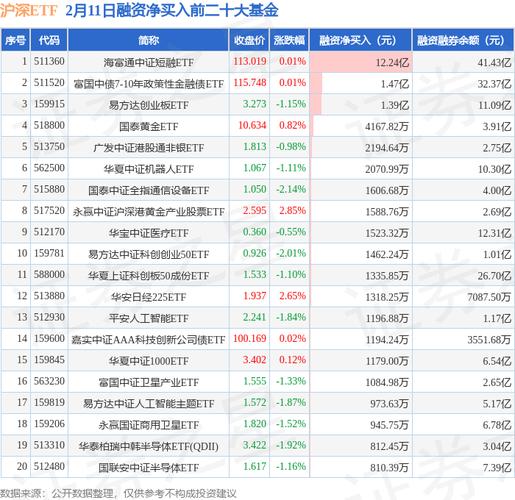Select 富国中证卫星产业ETF name cell
Image resolution: width=515 pixels, height=500 pixels.
tap(148, 382)
